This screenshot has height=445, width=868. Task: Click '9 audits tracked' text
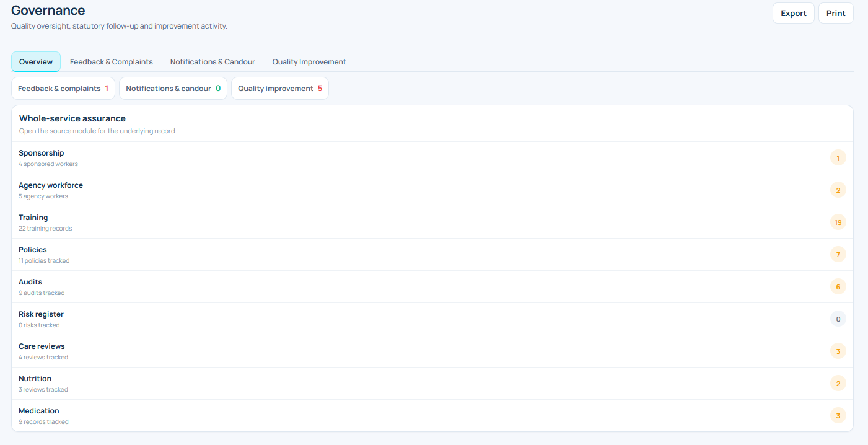coord(42,293)
